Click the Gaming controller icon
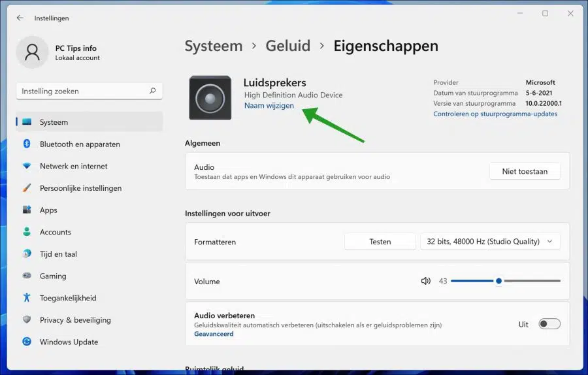Image resolution: width=588 pixels, height=375 pixels. tap(27, 276)
